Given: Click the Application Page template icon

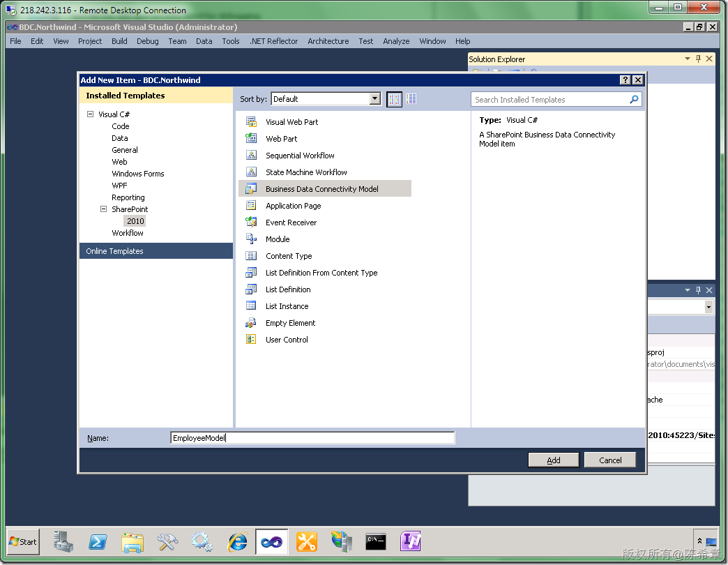Looking at the screenshot, I should [x=251, y=206].
